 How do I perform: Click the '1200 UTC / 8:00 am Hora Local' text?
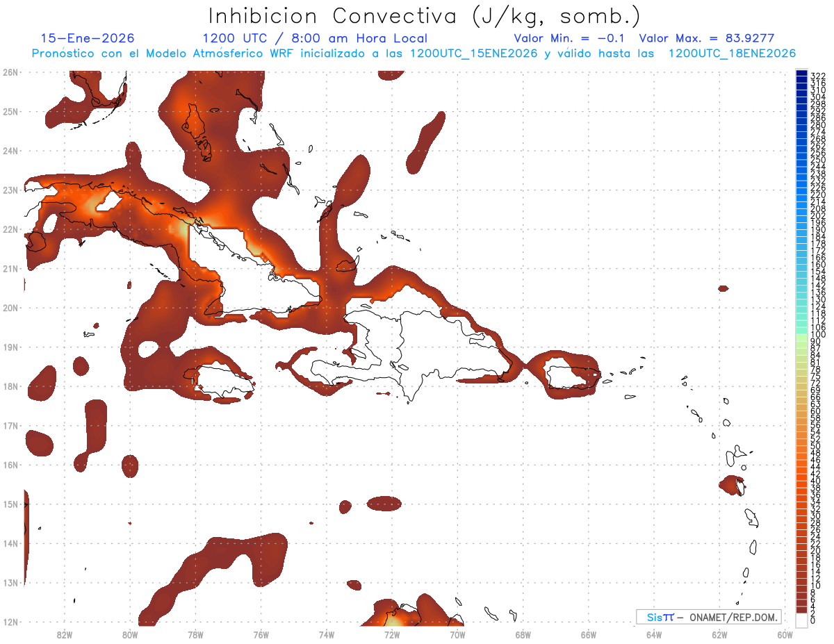click(x=315, y=38)
